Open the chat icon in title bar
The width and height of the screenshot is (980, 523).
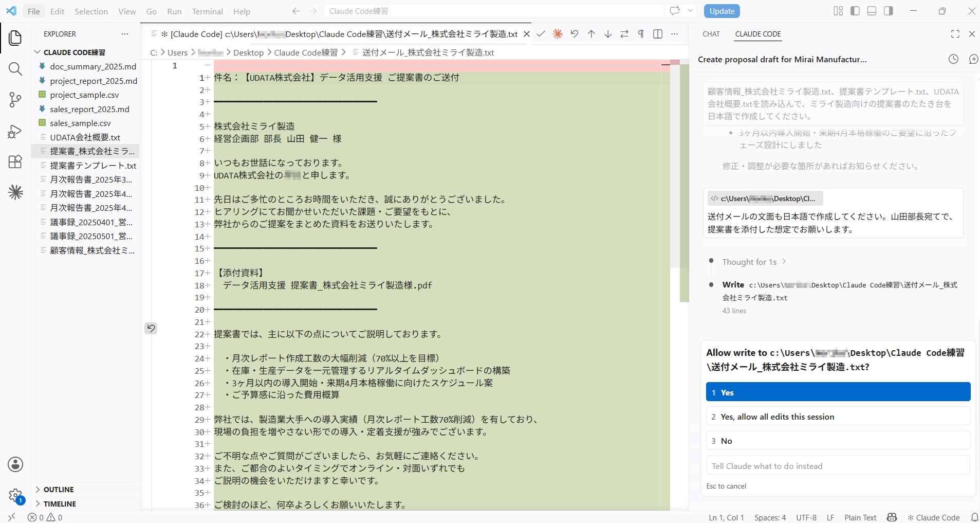click(x=675, y=11)
